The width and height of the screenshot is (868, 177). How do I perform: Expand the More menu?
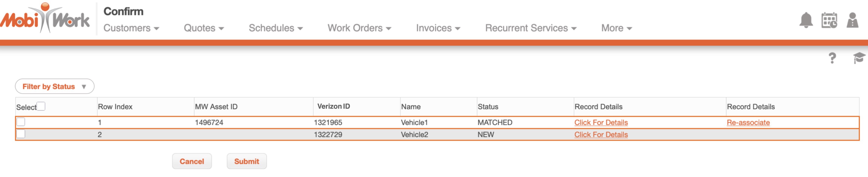[x=616, y=28]
